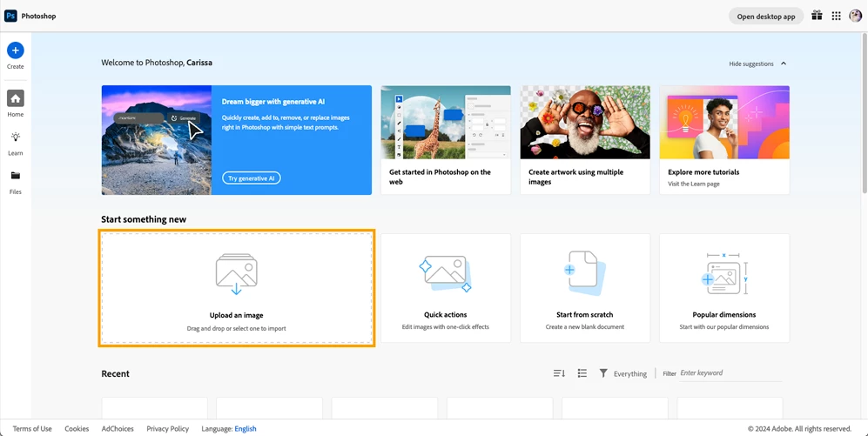Click the Recent section heading
868x436 pixels.
tap(115, 374)
